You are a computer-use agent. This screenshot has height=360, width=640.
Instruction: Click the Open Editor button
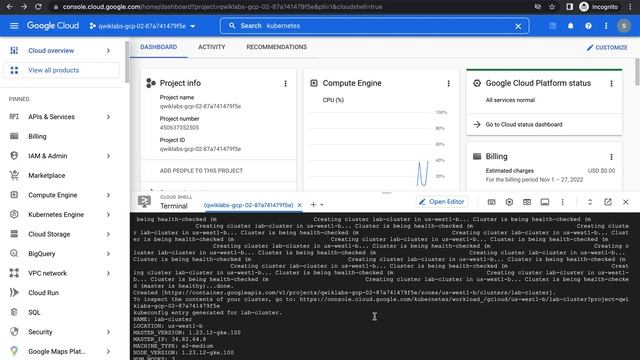[x=442, y=202]
